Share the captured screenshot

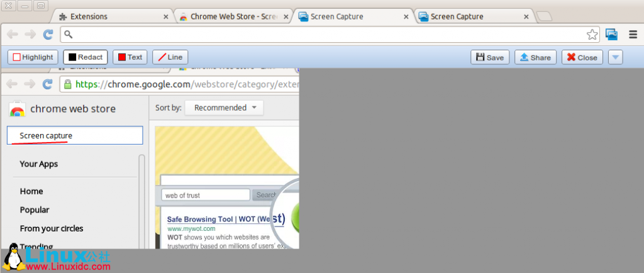pos(536,57)
